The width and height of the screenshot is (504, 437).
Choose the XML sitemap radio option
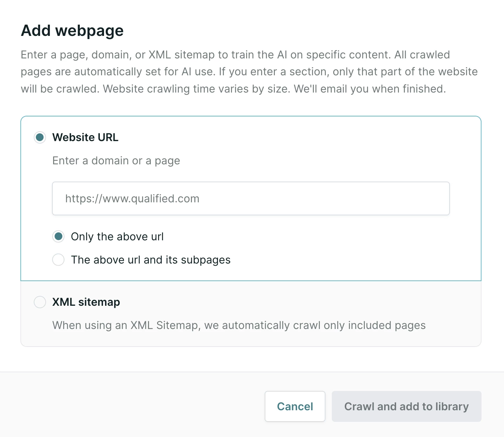(x=40, y=302)
